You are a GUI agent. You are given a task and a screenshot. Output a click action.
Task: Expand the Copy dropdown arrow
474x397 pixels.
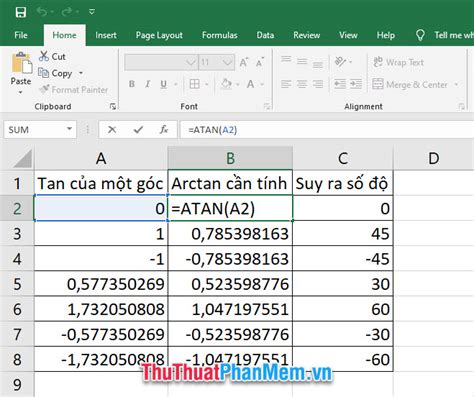(x=81, y=73)
